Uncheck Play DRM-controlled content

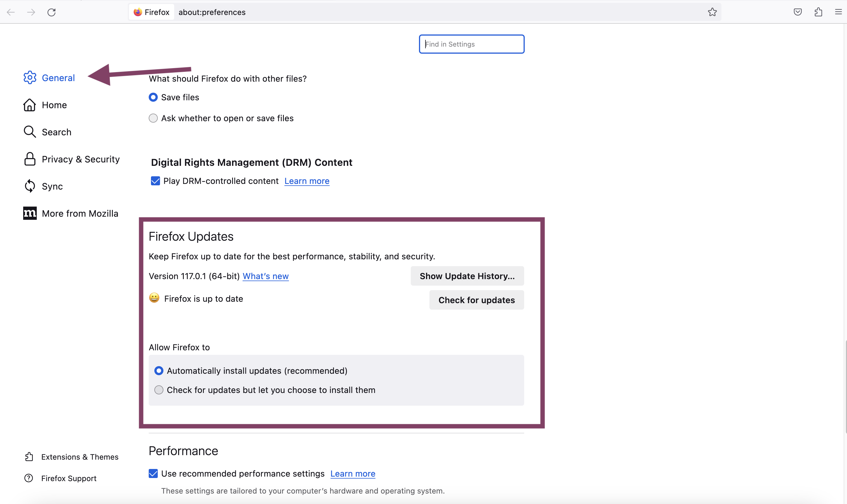click(155, 181)
